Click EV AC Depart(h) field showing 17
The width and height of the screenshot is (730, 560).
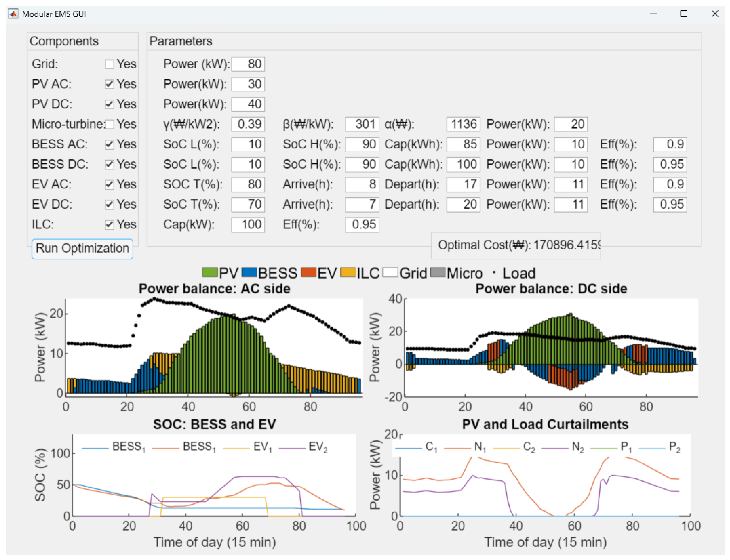click(x=463, y=184)
